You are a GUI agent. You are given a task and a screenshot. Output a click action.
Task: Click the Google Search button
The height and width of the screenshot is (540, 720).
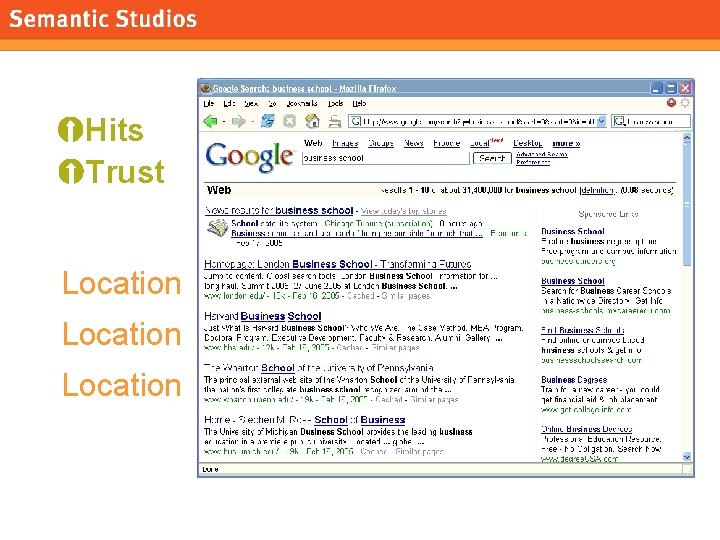[x=492, y=158]
